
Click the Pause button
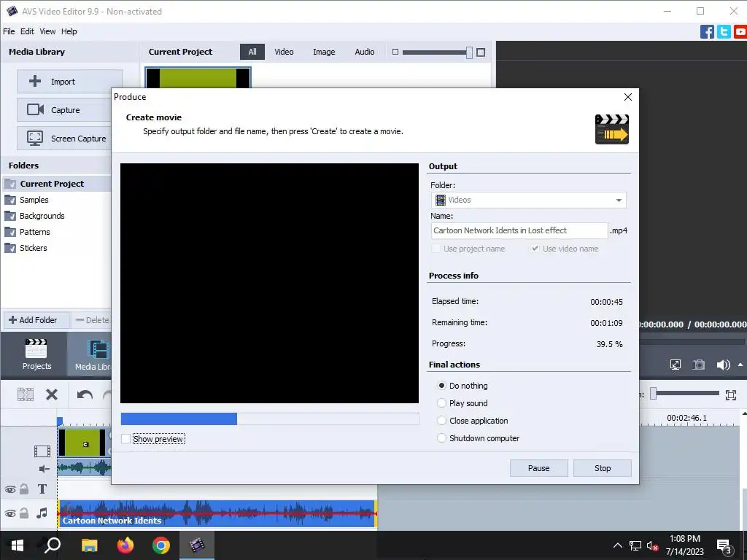539,468
